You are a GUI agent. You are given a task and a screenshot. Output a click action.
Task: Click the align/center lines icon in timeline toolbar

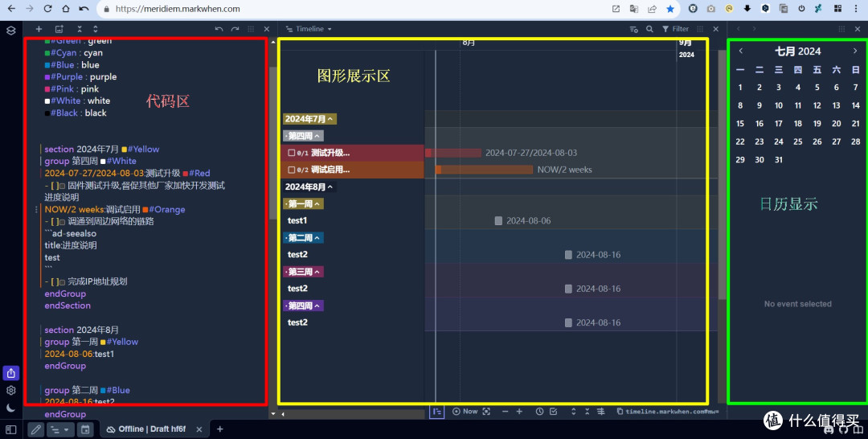click(x=600, y=412)
